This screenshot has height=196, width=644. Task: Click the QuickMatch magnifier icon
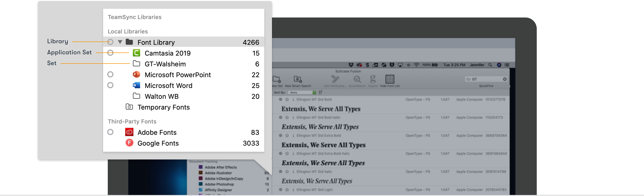point(357,79)
